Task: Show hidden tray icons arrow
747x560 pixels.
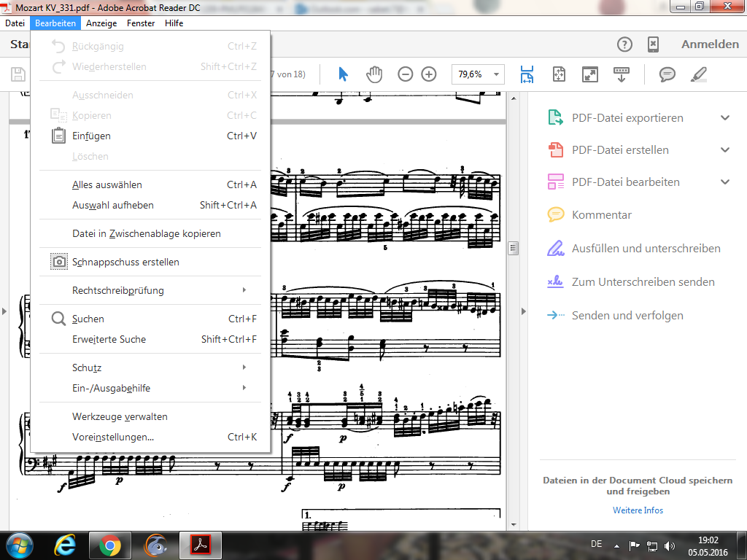Action: tap(617, 545)
